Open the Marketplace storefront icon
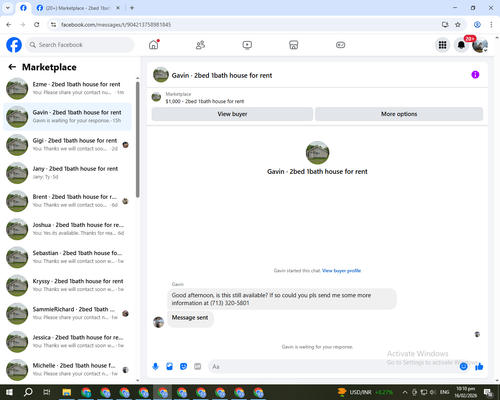The height and width of the screenshot is (400, 500). 294,45
